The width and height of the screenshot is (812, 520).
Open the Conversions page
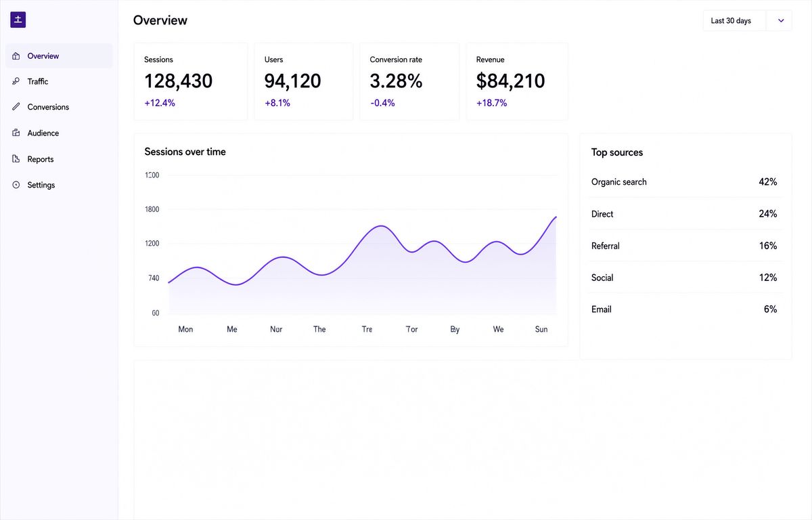coord(59,107)
